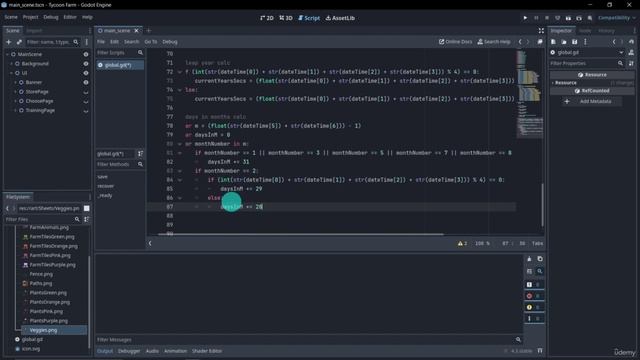Click the Instantiate Child Scene link icon
The height and width of the screenshot is (360, 640).
coord(19,42)
